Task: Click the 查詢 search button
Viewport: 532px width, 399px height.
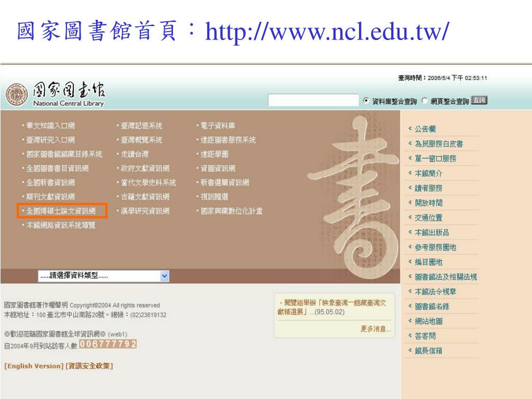Action: click(x=479, y=100)
